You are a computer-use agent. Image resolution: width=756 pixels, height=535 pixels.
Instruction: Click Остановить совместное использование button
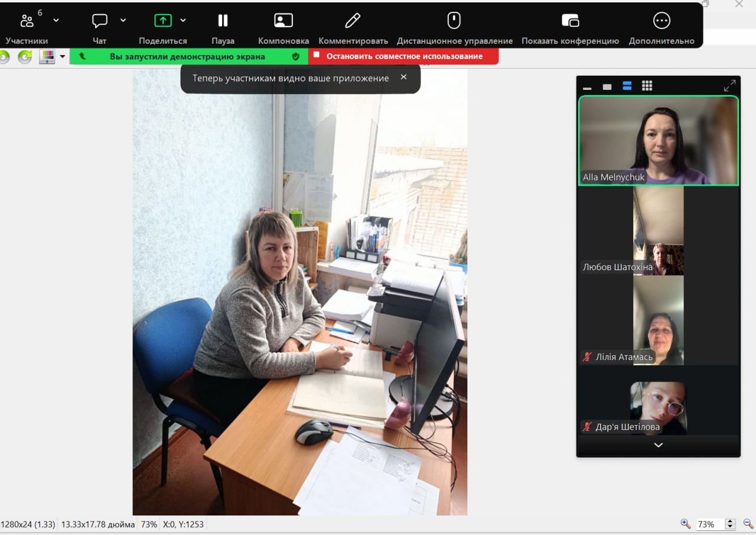point(403,56)
